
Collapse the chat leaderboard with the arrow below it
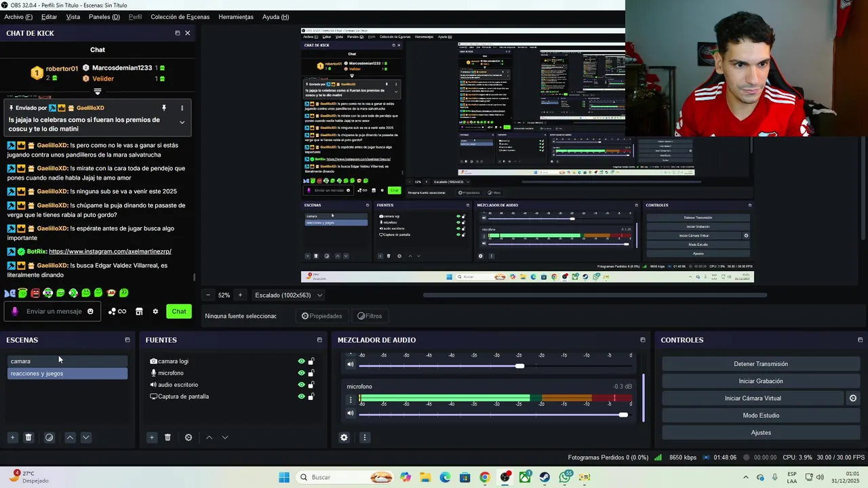pos(98,91)
